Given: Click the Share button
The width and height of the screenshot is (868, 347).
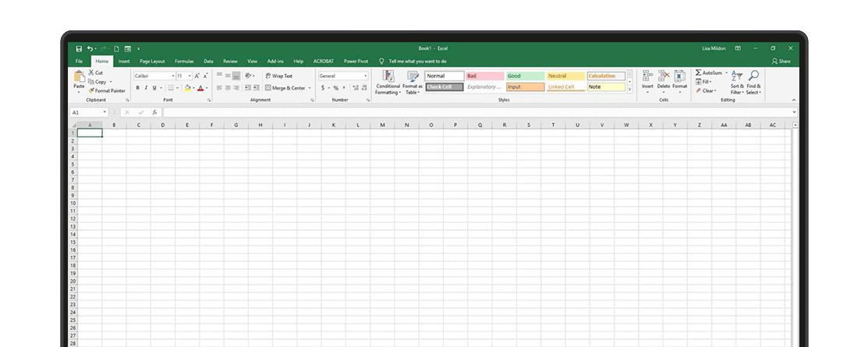Looking at the screenshot, I should point(781,61).
